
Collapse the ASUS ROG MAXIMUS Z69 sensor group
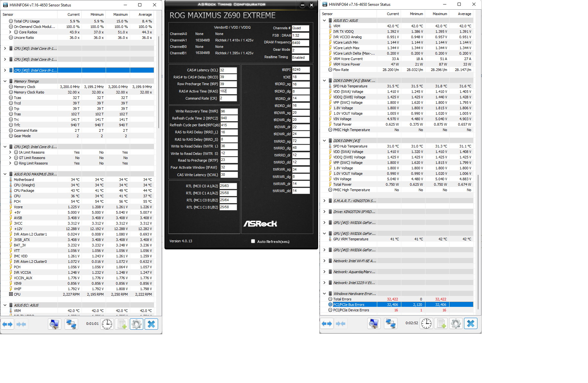coord(5,174)
